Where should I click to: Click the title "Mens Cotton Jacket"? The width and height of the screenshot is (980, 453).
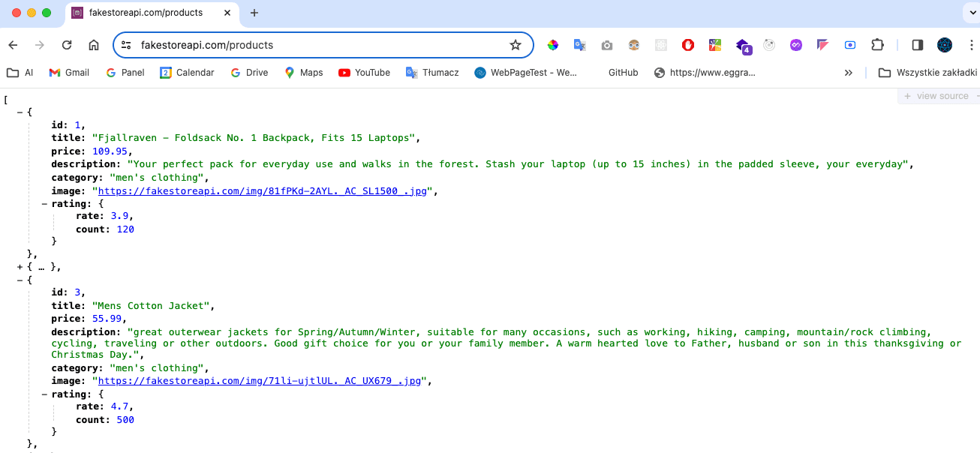click(153, 306)
